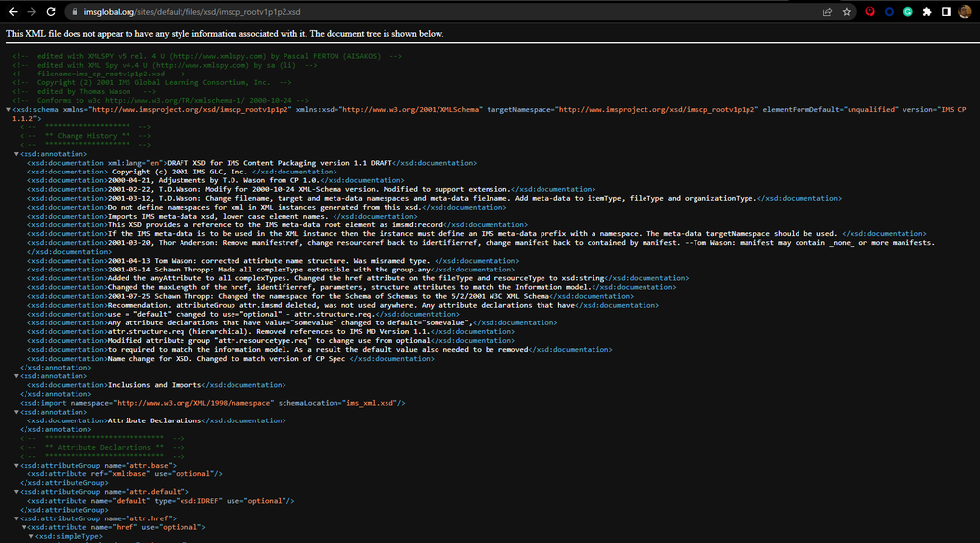This screenshot has height=543, width=980.
Task: Reload the XSD page
Action: click(54, 12)
